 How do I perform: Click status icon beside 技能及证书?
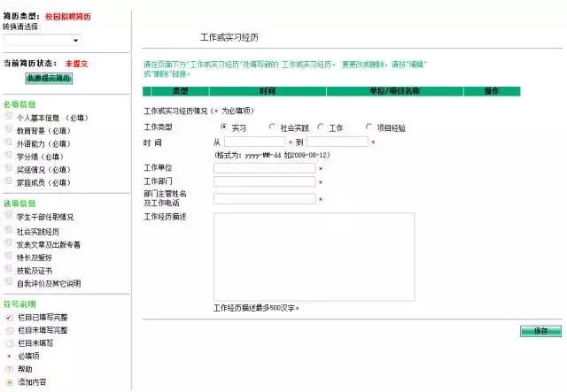(8, 269)
